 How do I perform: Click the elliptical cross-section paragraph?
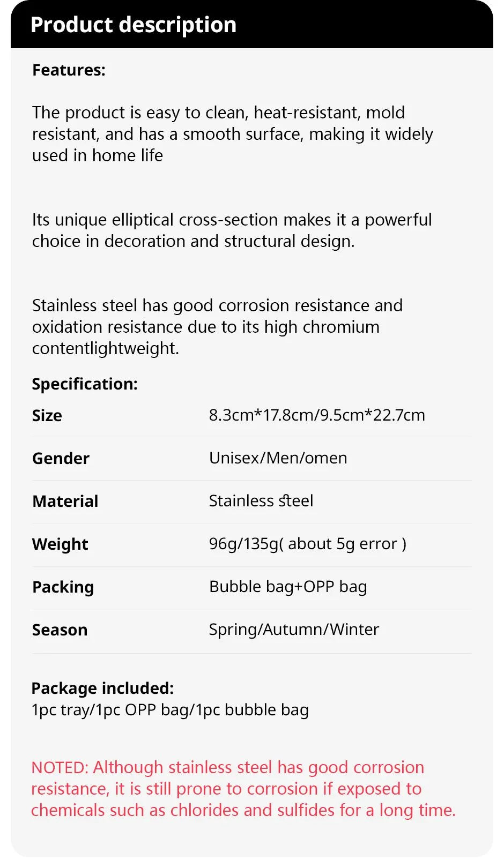[x=232, y=230]
